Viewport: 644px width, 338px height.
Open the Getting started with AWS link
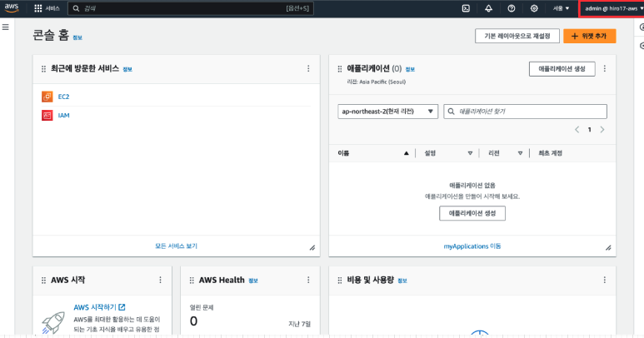(x=99, y=307)
